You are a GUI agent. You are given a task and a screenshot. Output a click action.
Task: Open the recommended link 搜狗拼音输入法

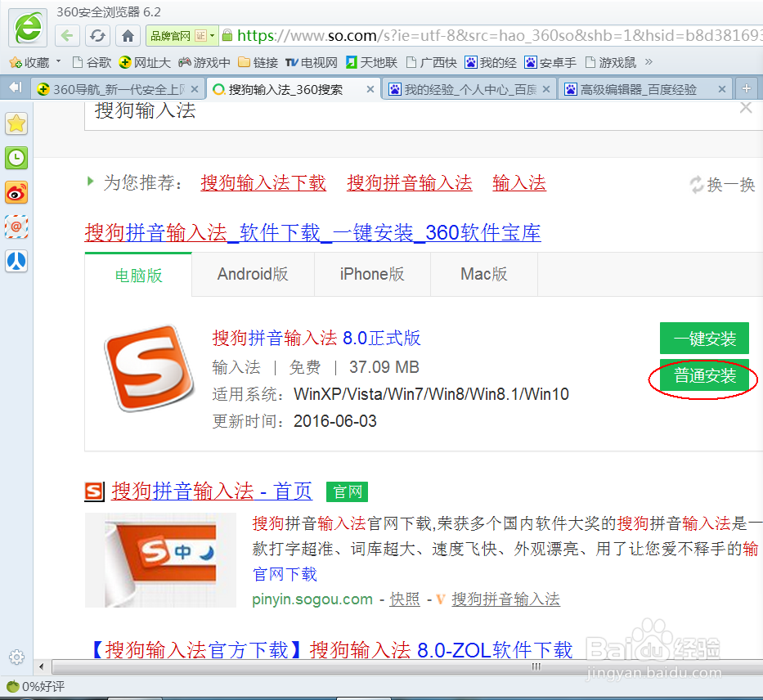point(409,183)
